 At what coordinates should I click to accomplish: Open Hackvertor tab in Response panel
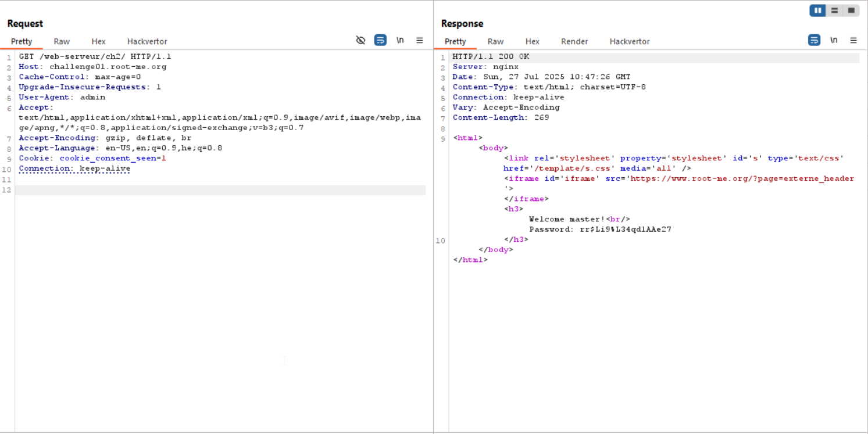pos(630,41)
